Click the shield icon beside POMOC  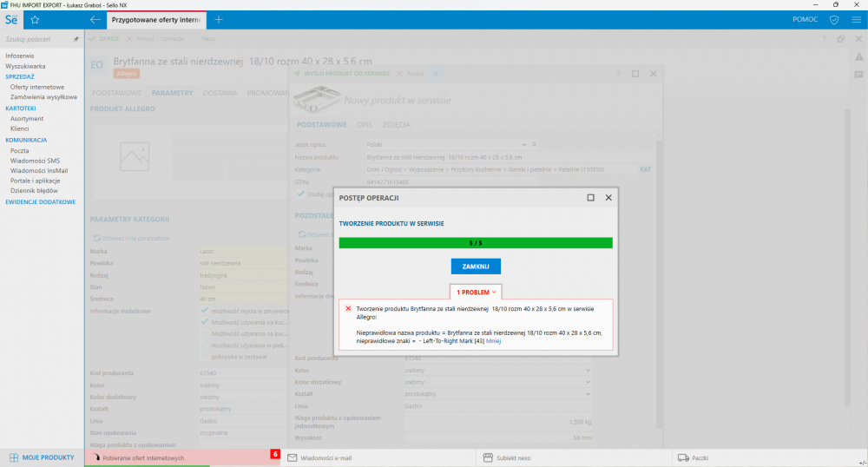[x=833, y=19]
